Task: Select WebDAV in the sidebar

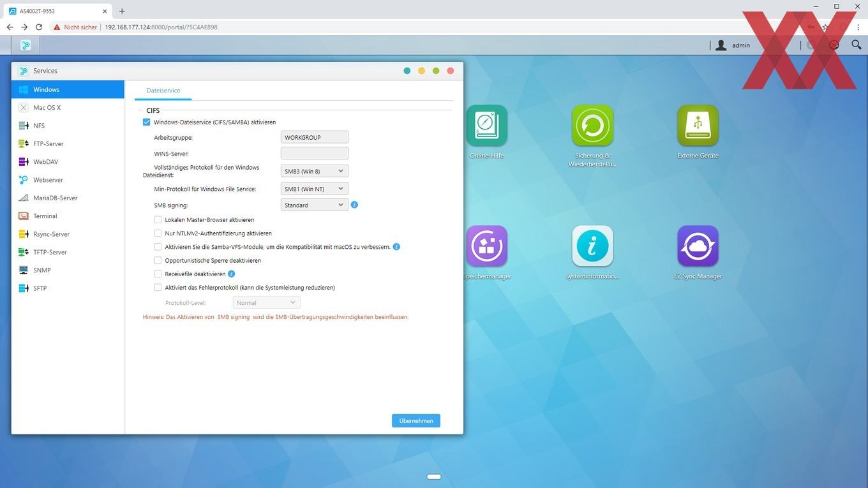Action: tap(68, 162)
